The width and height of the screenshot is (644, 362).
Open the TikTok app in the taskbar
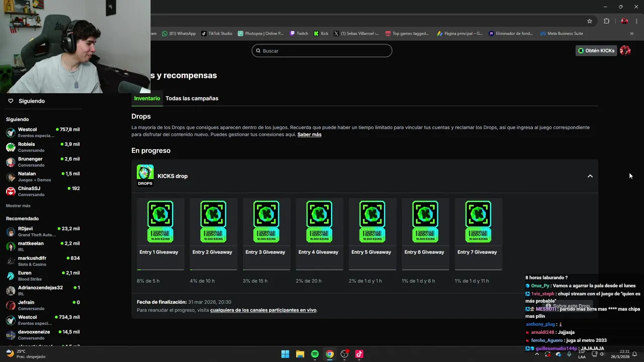(359, 354)
